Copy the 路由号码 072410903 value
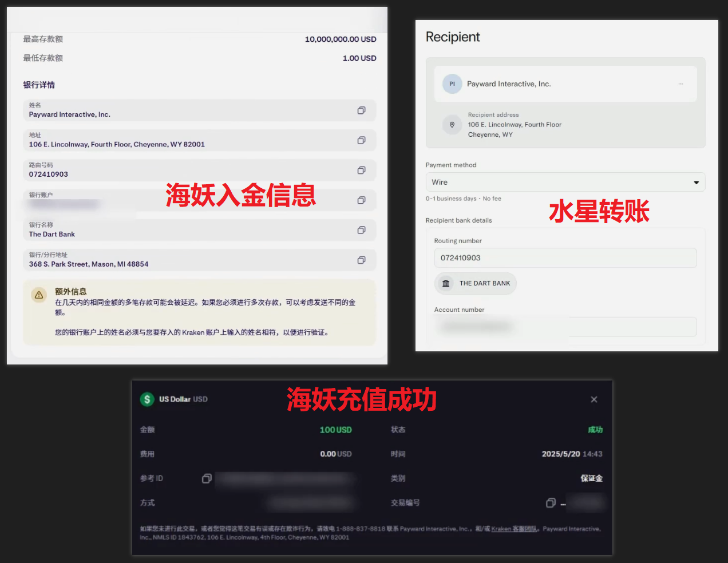Image resolution: width=728 pixels, height=563 pixels. coord(361,170)
